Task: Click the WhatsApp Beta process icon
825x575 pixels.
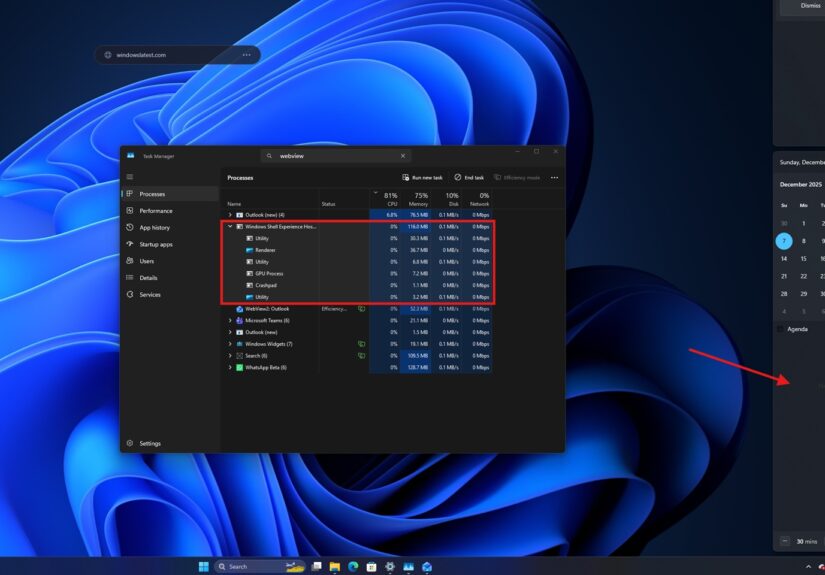Action: tap(239, 368)
